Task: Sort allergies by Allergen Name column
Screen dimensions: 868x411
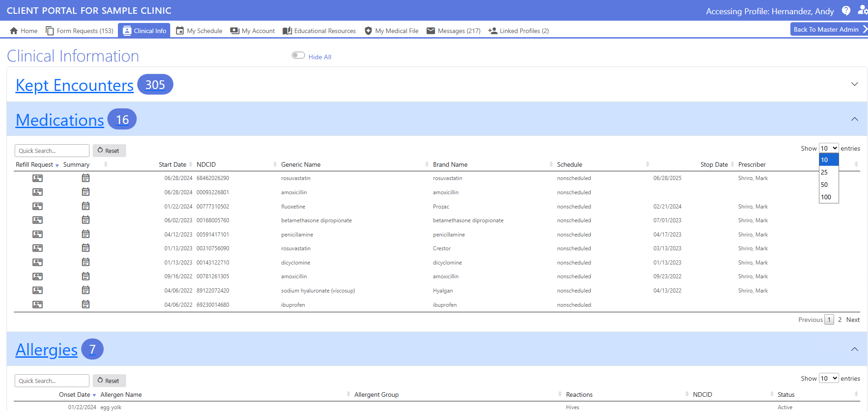Action: pyautogui.click(x=121, y=394)
